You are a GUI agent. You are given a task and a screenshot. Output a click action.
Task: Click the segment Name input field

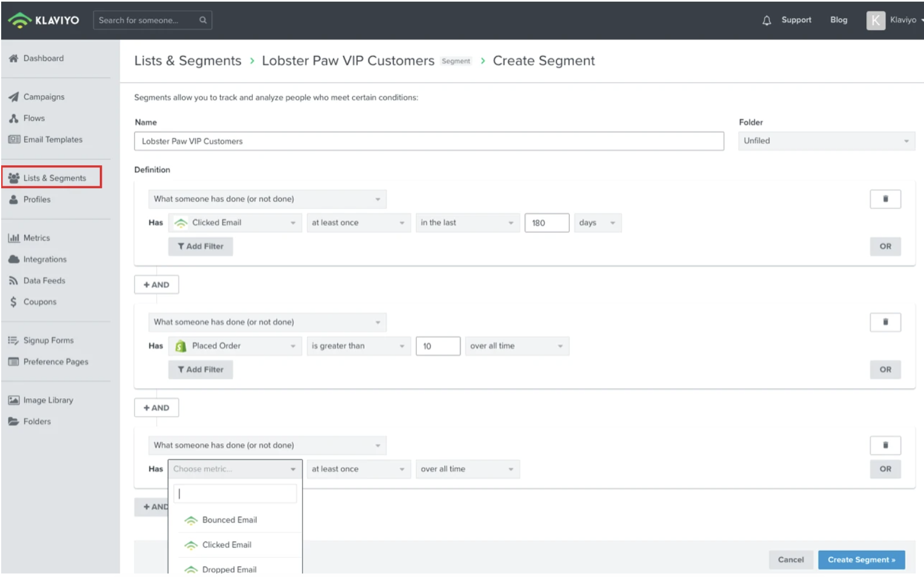tap(429, 141)
